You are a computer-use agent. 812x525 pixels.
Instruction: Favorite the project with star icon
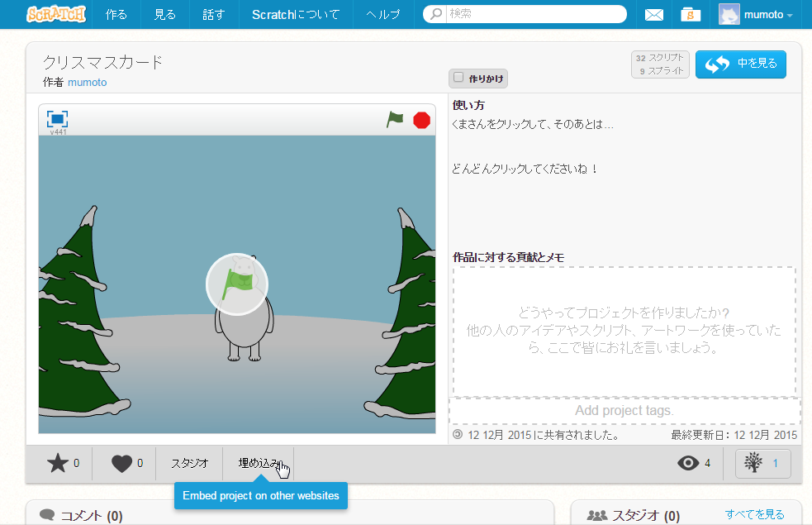pyautogui.click(x=58, y=463)
